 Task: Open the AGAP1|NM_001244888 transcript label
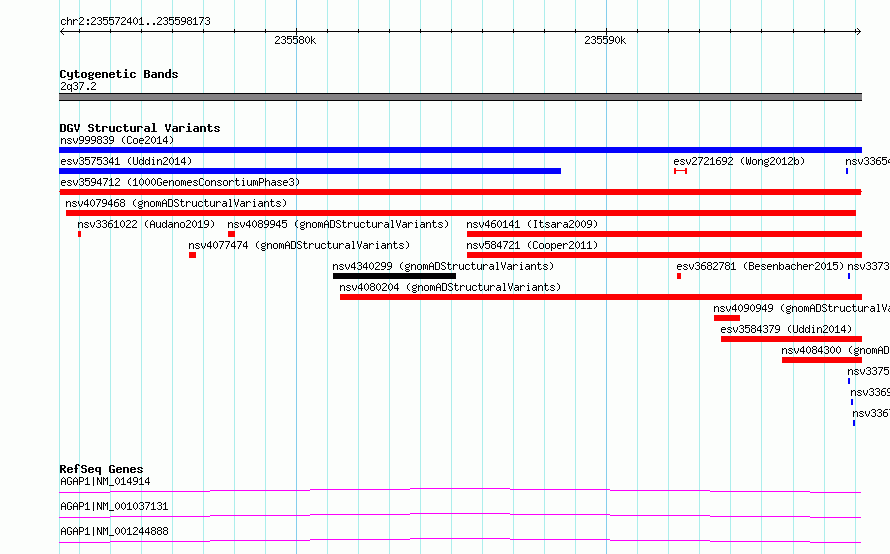click(114, 531)
